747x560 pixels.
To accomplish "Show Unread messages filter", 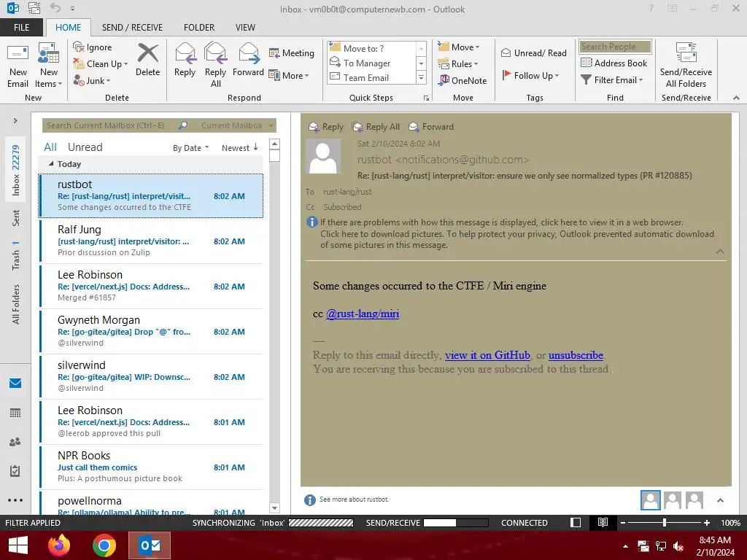I will coord(85,147).
